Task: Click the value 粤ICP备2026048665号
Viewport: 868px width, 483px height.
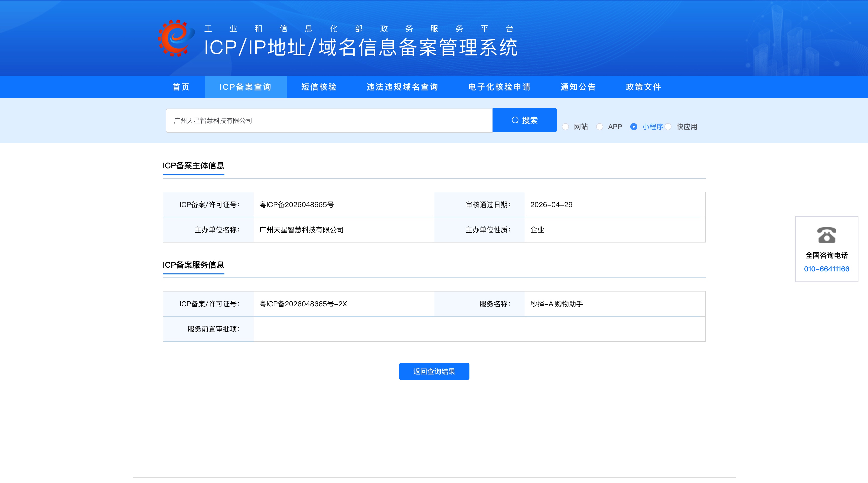Action: (297, 205)
